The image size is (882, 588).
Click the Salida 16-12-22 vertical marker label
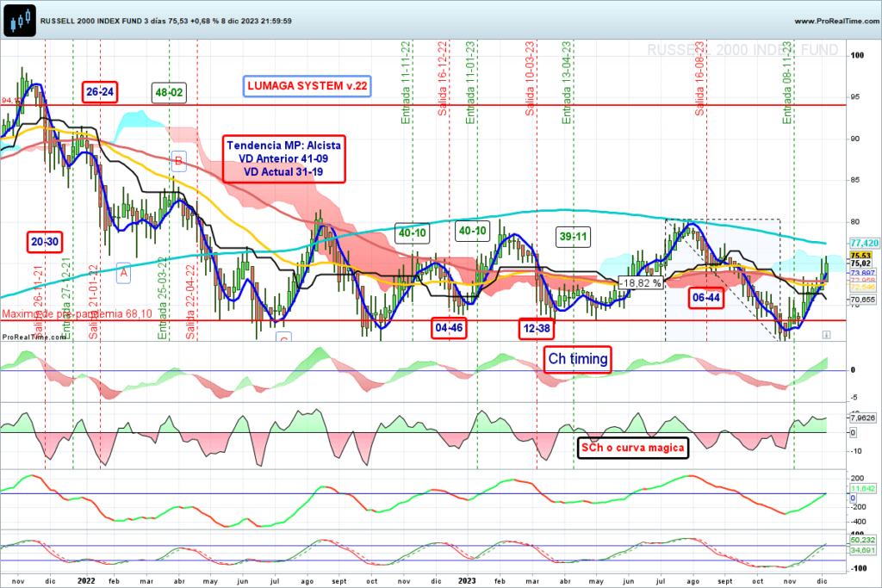coord(442,78)
